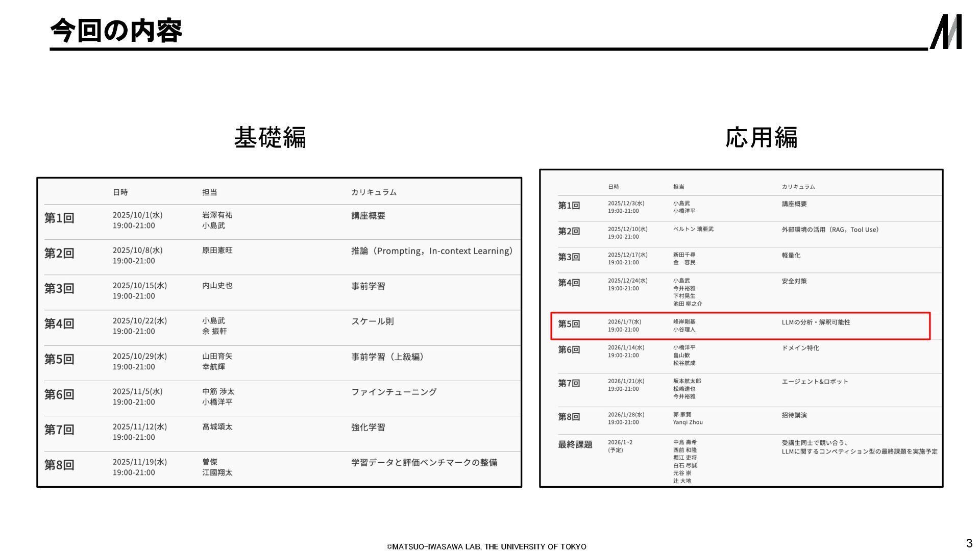
Task: Click the スケール則 curriculum entry
Action: point(372,321)
